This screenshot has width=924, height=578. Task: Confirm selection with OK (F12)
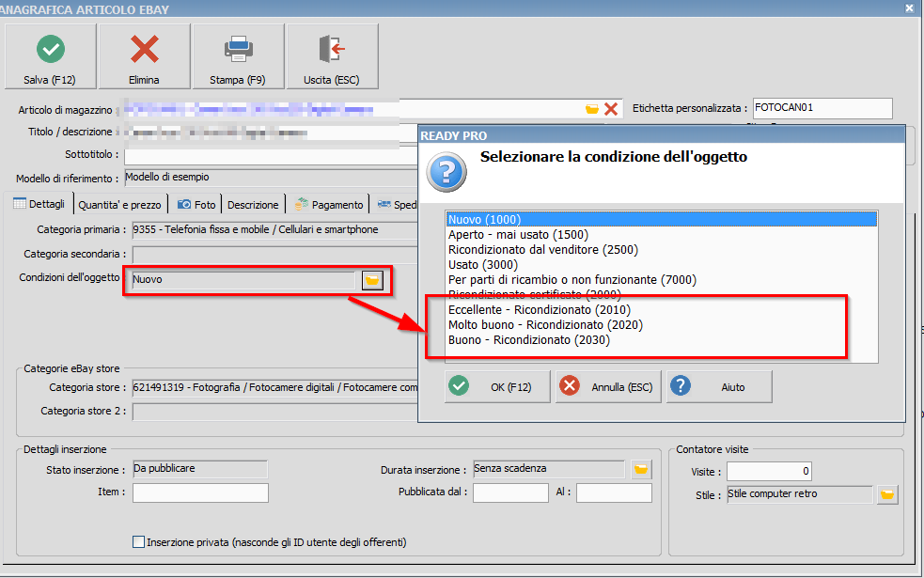click(x=497, y=387)
